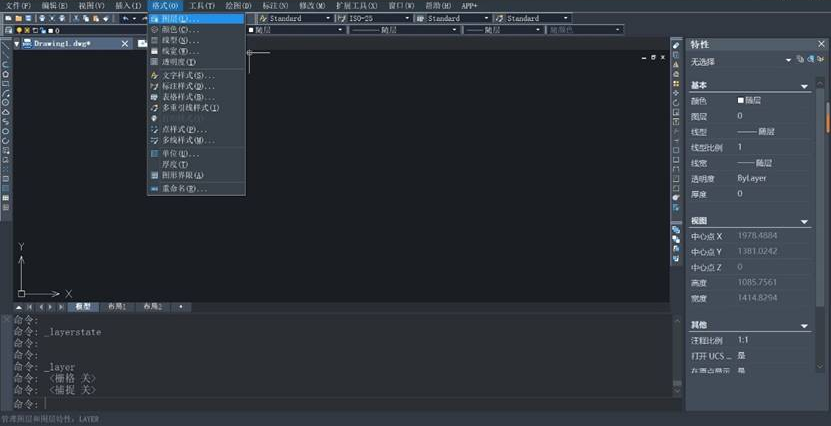831x426 pixels.
Task: Switch to the 布局1 layout tab
Action: [117, 307]
